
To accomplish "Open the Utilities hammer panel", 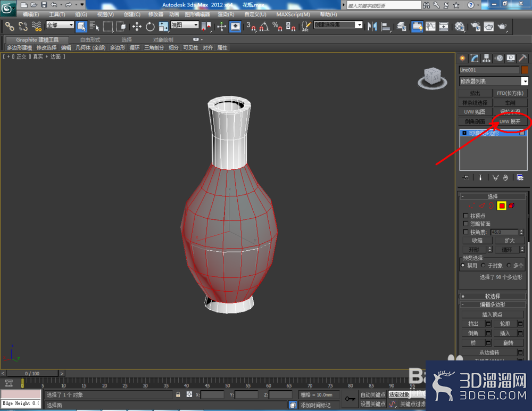I will point(522,59).
